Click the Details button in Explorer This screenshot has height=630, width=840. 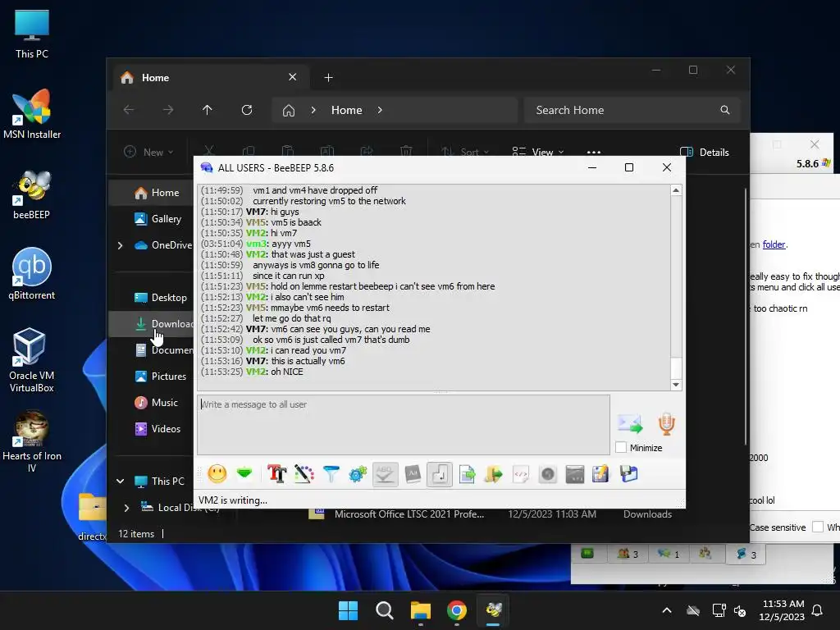pos(705,152)
